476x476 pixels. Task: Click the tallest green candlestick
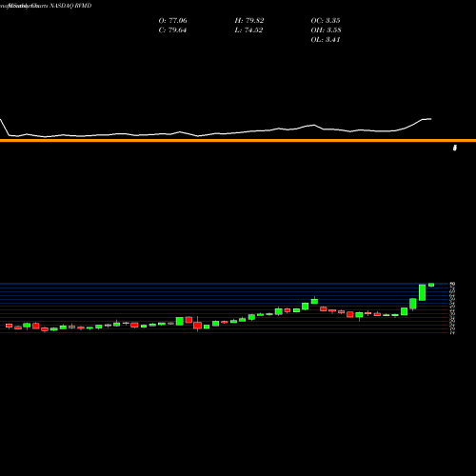coord(422,292)
